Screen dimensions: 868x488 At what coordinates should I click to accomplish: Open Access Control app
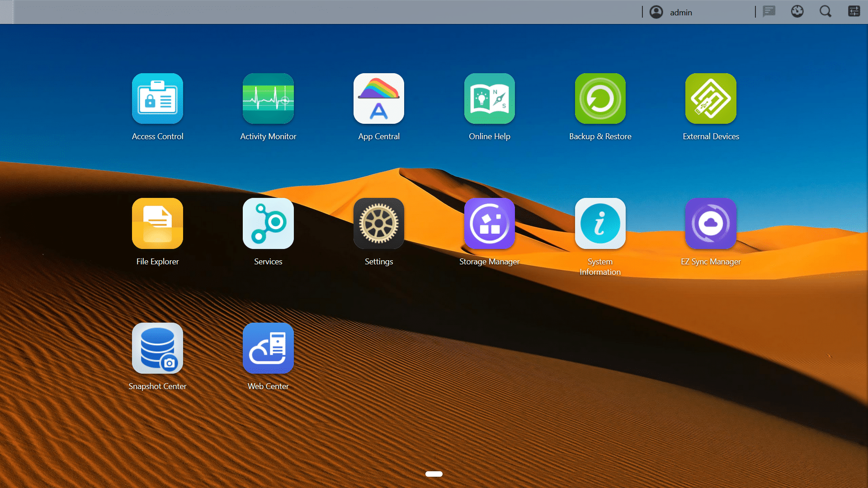point(157,99)
